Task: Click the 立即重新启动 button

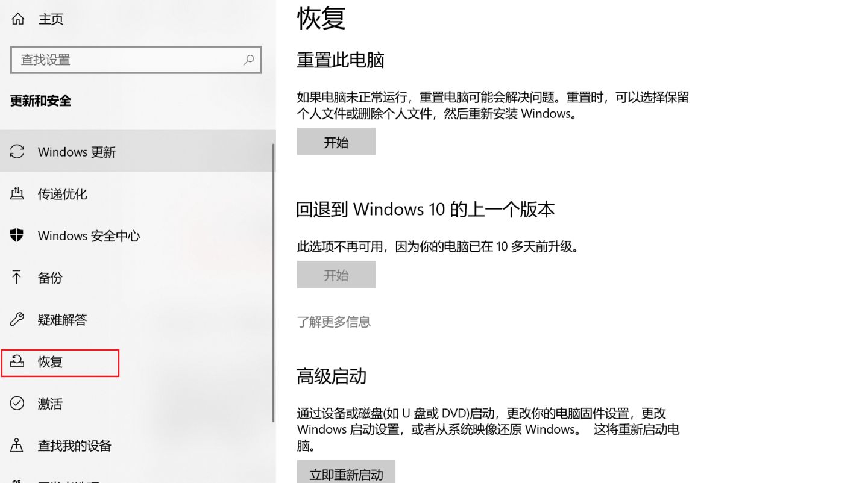Action: point(346,473)
